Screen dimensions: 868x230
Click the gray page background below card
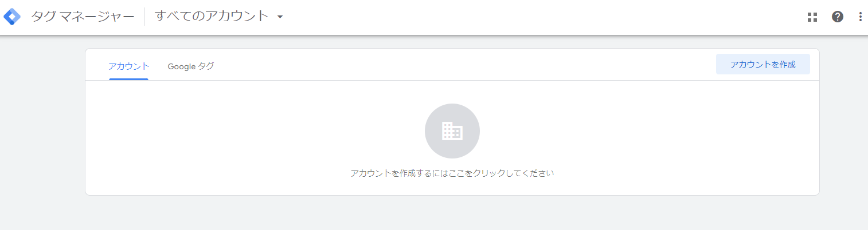452,213
